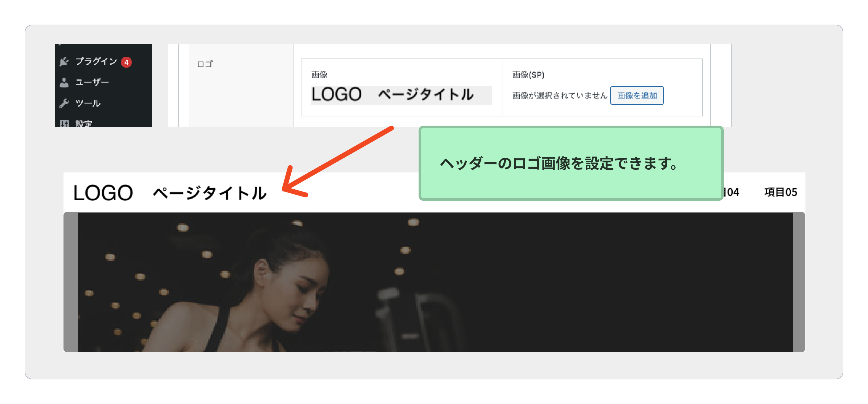Click the 画像(SP) field label

click(528, 75)
